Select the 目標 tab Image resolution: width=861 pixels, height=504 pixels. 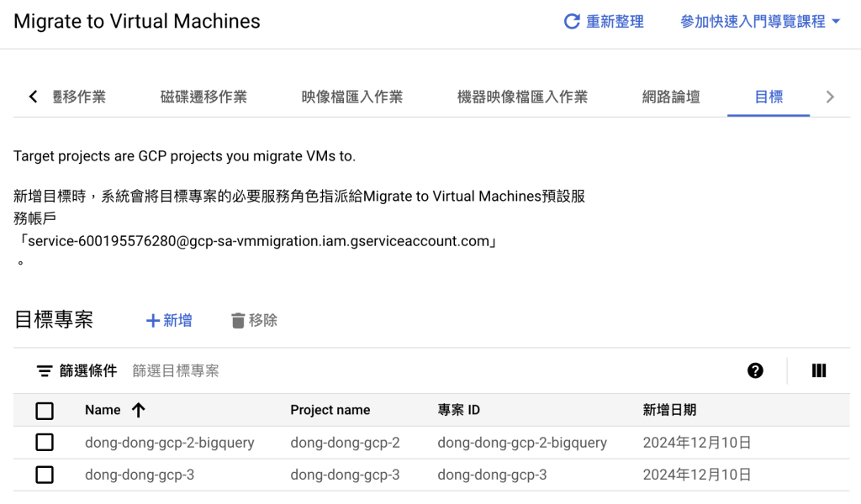tap(769, 97)
